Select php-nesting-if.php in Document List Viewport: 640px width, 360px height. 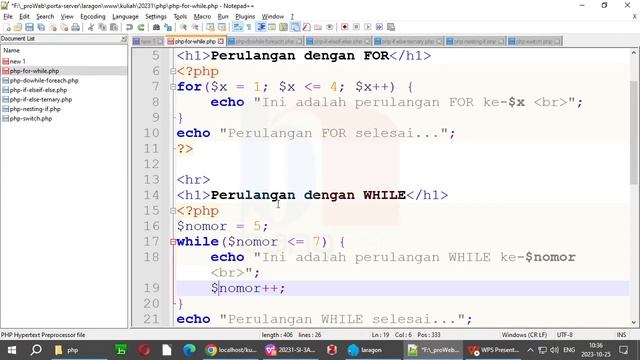(35, 109)
